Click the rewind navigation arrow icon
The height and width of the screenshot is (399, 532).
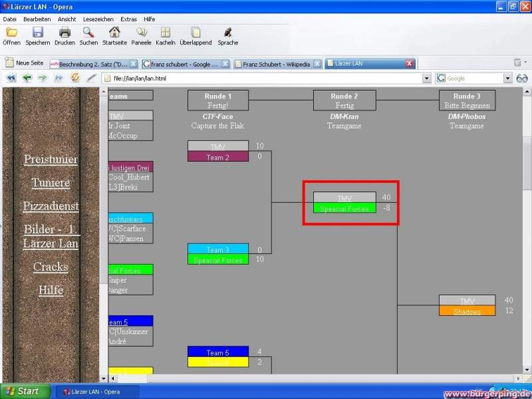pos(11,78)
